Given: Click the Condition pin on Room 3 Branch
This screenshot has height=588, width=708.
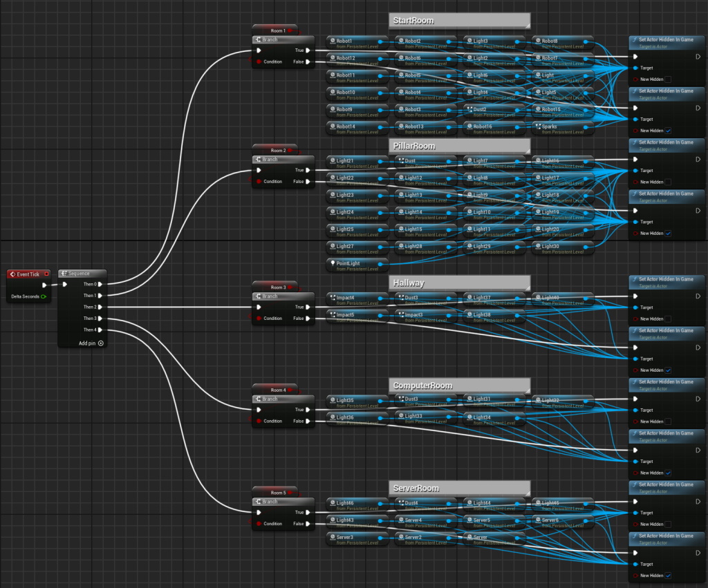Looking at the screenshot, I should (x=259, y=319).
